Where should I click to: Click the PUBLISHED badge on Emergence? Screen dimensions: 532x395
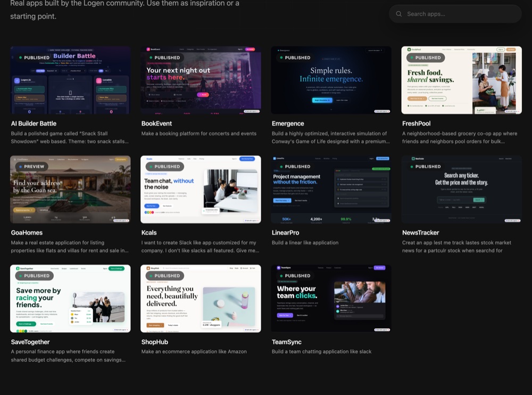click(295, 57)
